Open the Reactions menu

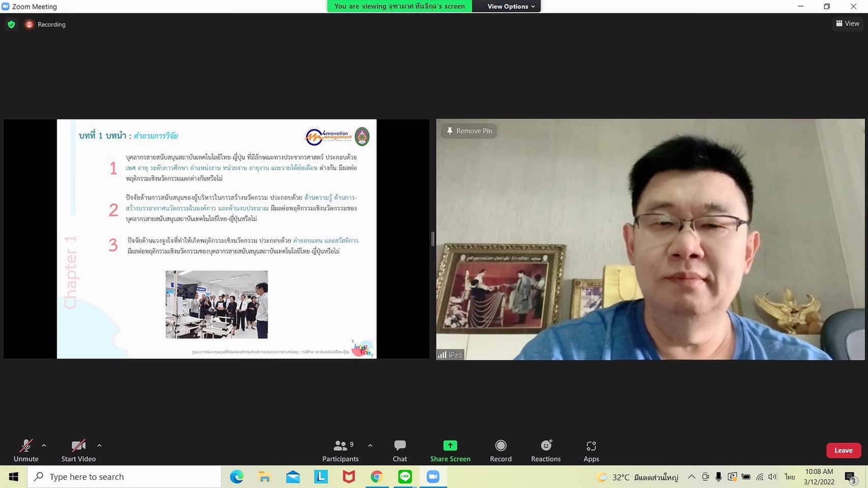point(545,450)
